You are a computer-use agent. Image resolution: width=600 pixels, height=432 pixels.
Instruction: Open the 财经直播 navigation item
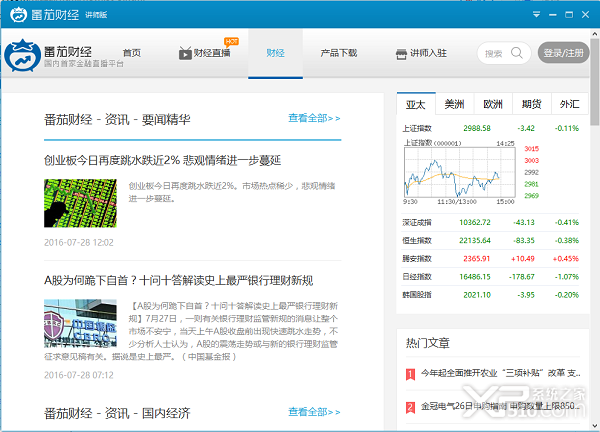(x=212, y=53)
